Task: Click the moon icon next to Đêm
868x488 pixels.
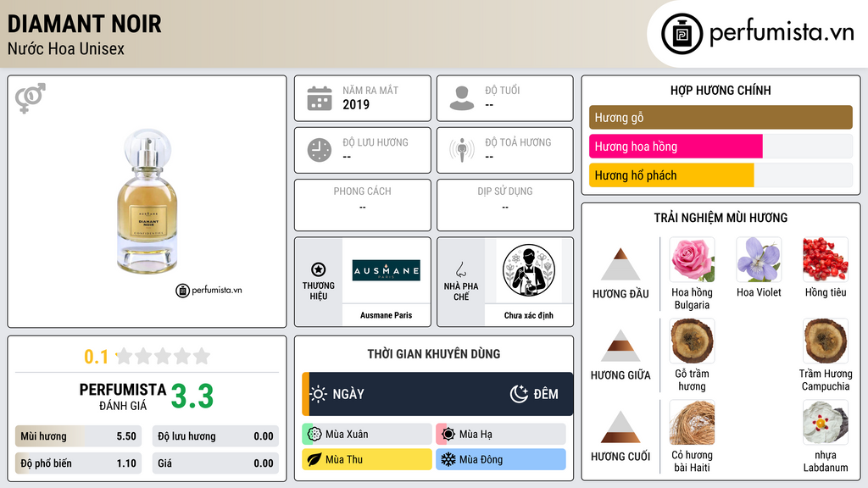Action: point(519,394)
